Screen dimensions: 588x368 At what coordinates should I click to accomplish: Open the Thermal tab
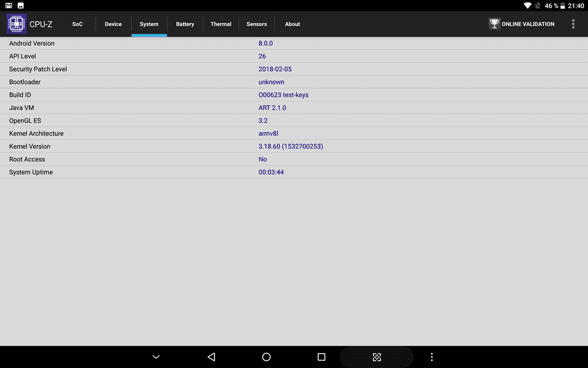221,24
